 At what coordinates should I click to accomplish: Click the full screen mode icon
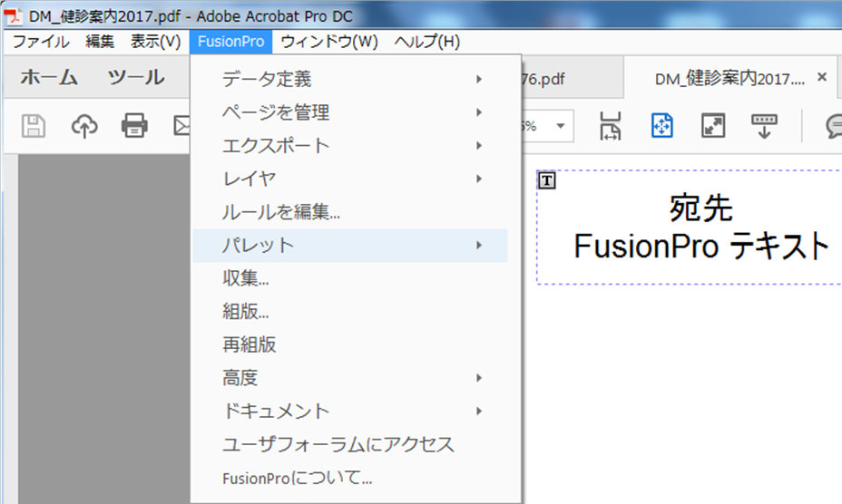pyautogui.click(x=713, y=126)
